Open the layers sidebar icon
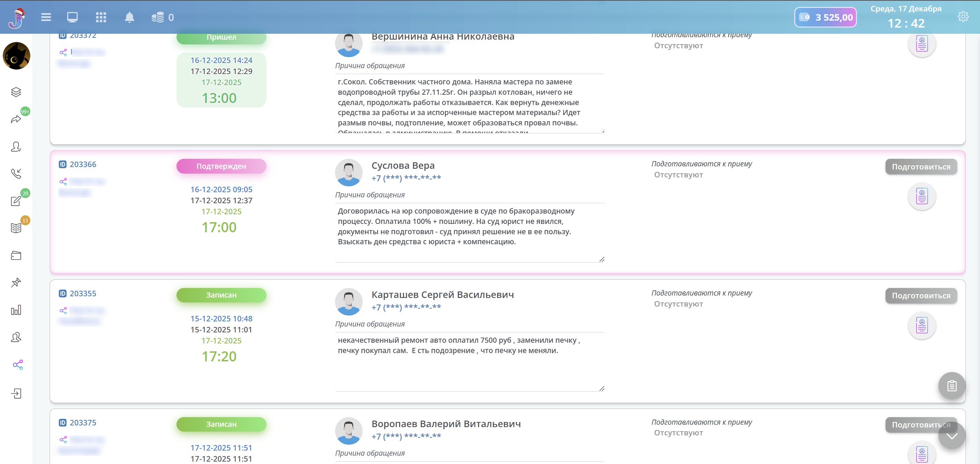This screenshot has height=464, width=980. tap(16, 92)
